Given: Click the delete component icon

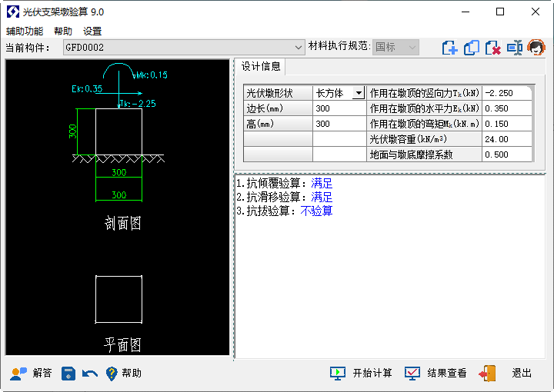Looking at the screenshot, I should tap(493, 48).
